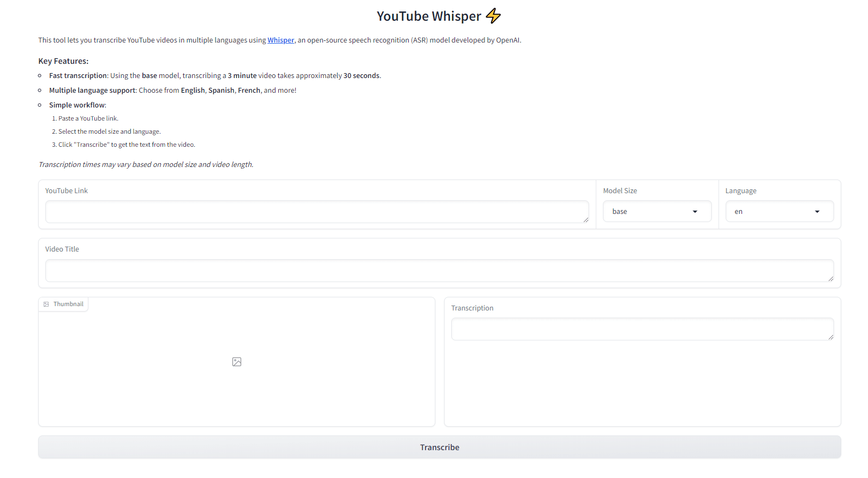Click the resize handle of Video Title box
868x478 pixels.
(830, 278)
